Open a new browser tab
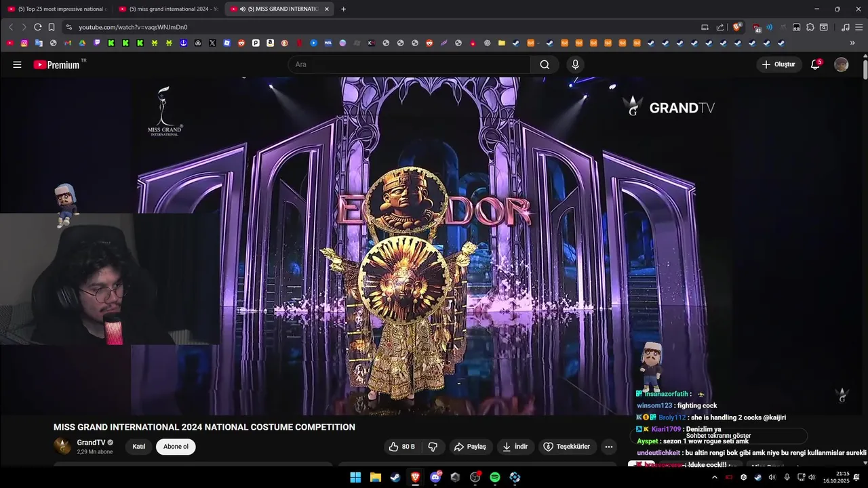The height and width of the screenshot is (488, 868). tap(343, 9)
